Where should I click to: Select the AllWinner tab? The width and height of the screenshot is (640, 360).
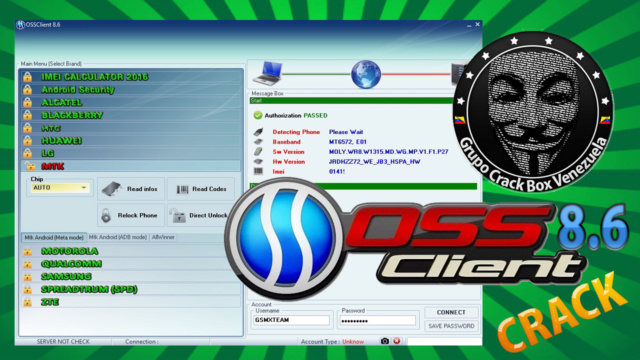click(x=163, y=237)
